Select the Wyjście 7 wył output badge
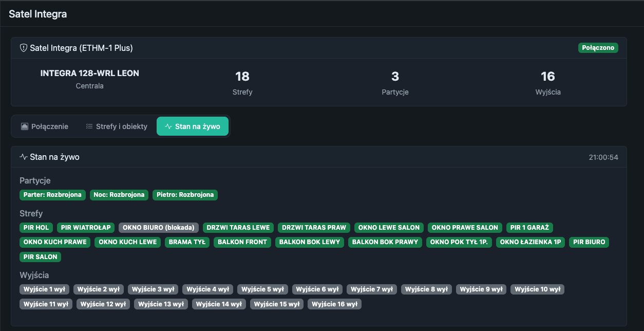 pyautogui.click(x=372, y=289)
